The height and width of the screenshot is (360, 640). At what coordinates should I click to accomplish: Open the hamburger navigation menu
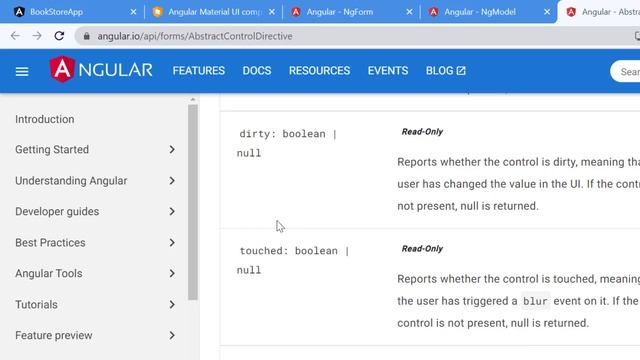coord(22,72)
